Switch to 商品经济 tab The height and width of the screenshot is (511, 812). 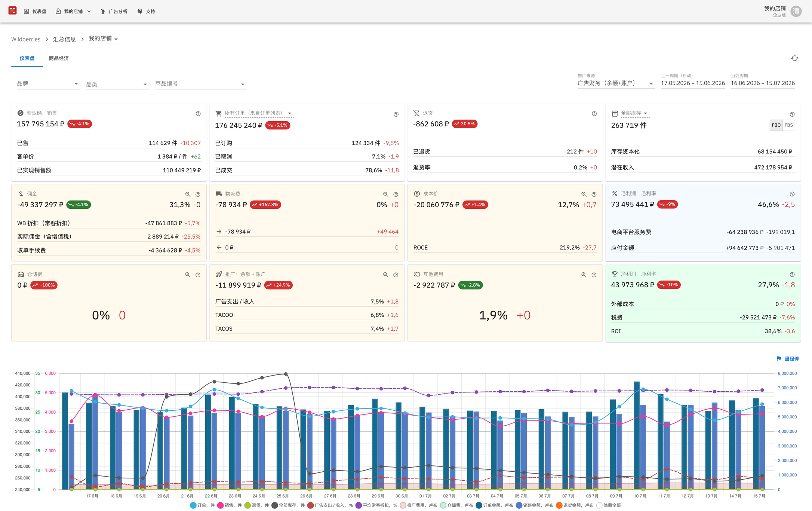pyautogui.click(x=59, y=58)
